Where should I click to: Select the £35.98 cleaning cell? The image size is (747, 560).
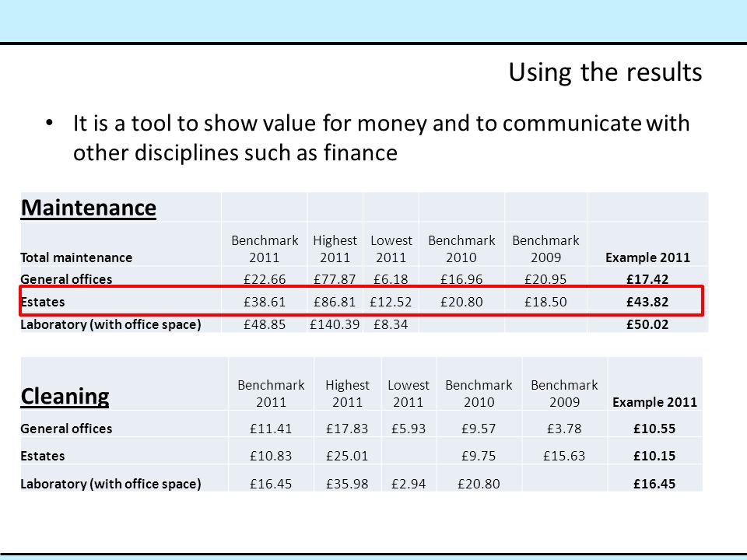[x=347, y=484]
